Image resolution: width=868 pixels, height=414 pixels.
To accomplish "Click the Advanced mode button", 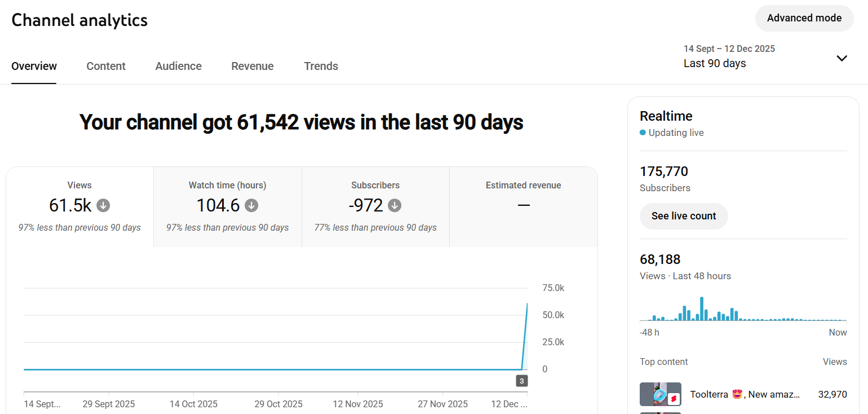I will pos(804,18).
